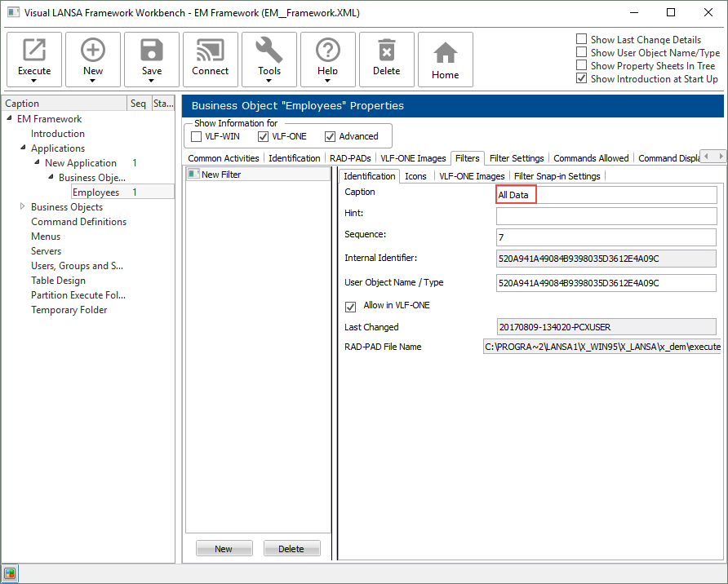Click the New button below filter list
Screen dimensions: 728x584
click(x=224, y=549)
